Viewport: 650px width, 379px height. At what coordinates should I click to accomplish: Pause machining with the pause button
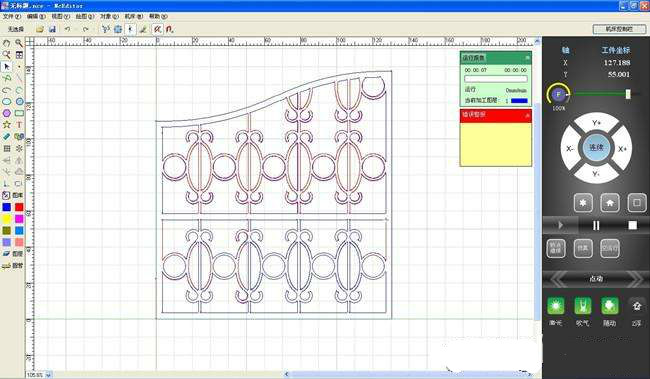click(596, 225)
